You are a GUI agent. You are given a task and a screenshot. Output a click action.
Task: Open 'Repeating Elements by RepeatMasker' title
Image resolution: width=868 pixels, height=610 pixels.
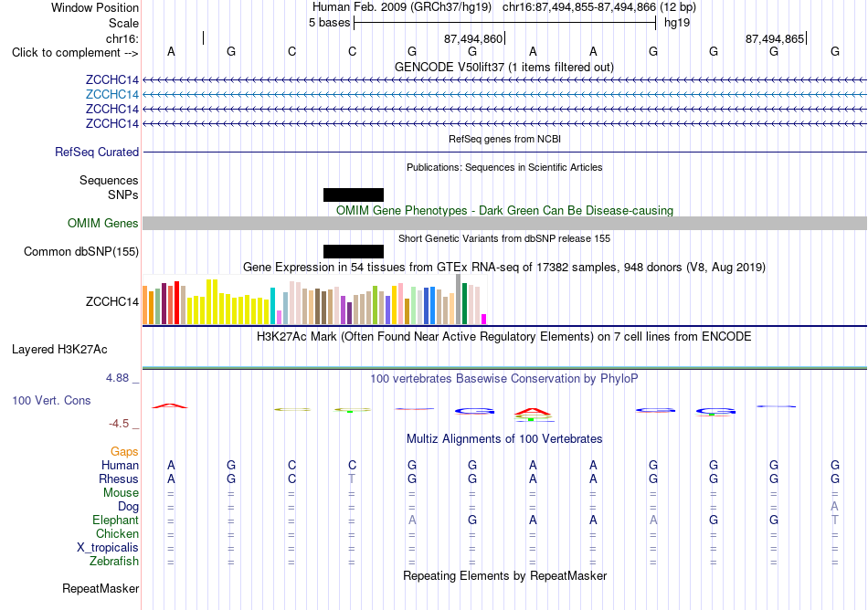pyautogui.click(x=505, y=575)
